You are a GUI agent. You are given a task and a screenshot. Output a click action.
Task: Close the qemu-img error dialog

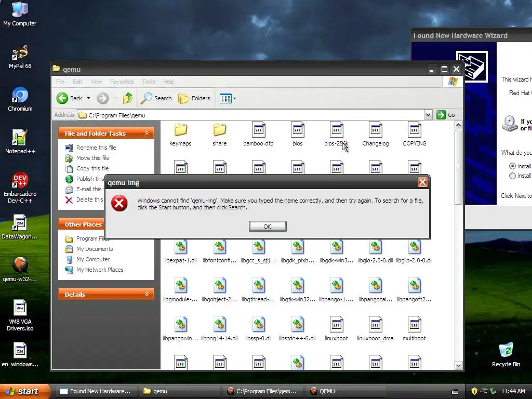coord(422,182)
